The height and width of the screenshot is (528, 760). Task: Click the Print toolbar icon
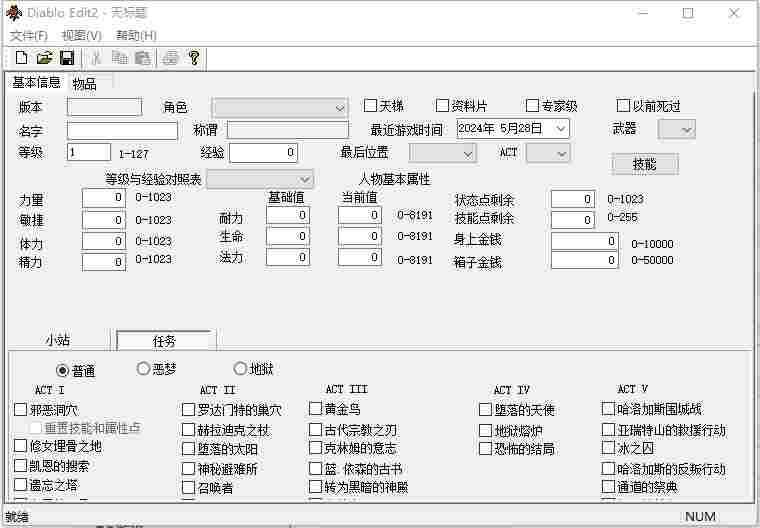pyautogui.click(x=170, y=58)
